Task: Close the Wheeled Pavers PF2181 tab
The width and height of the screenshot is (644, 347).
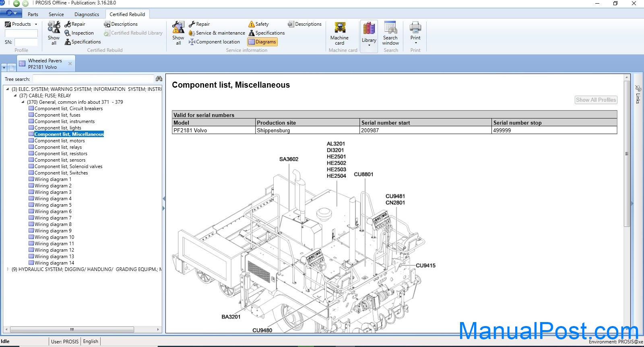Action: (x=70, y=64)
